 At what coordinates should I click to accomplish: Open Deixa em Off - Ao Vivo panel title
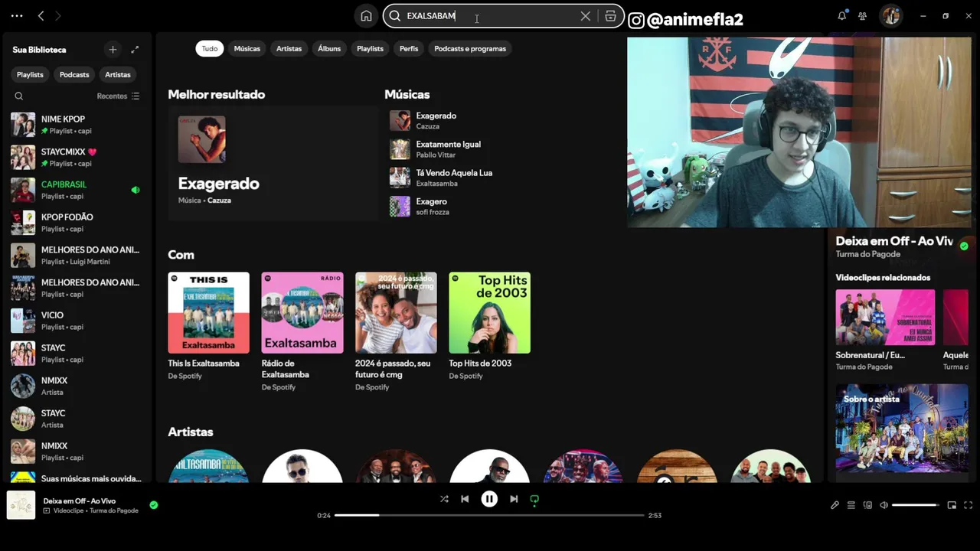pyautogui.click(x=894, y=241)
